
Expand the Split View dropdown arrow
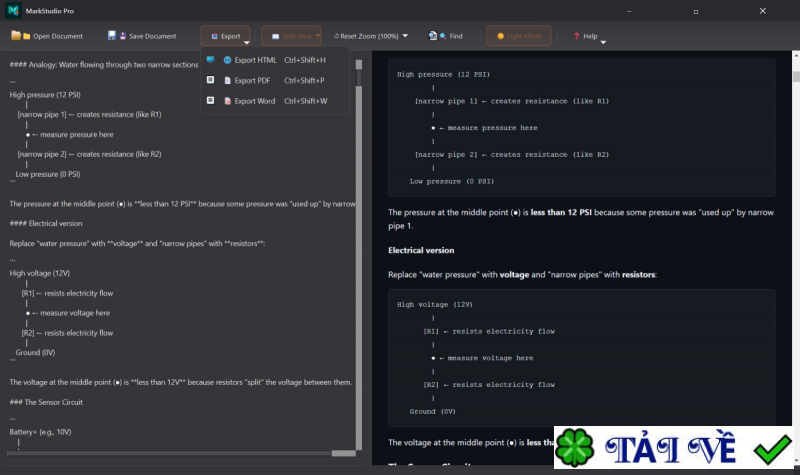click(x=317, y=36)
